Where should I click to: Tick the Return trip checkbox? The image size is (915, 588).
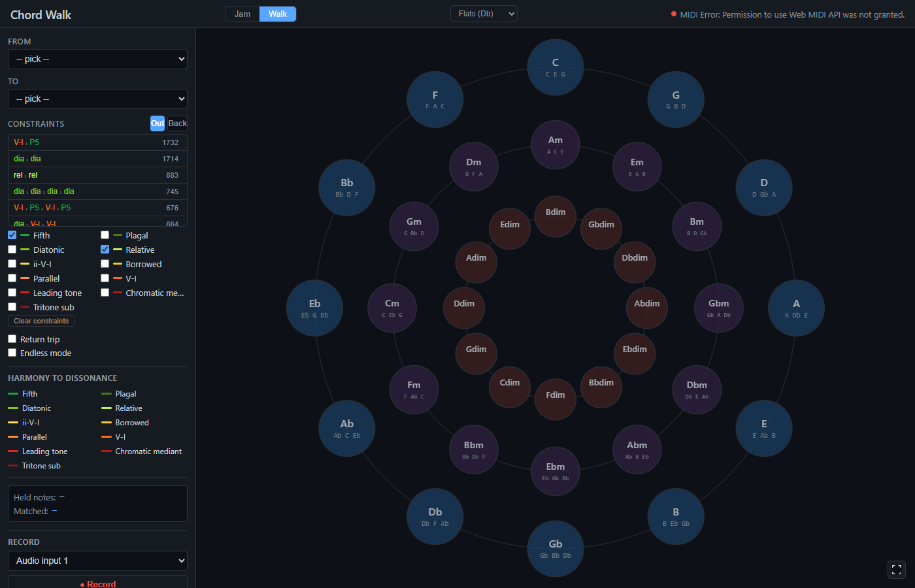point(12,339)
